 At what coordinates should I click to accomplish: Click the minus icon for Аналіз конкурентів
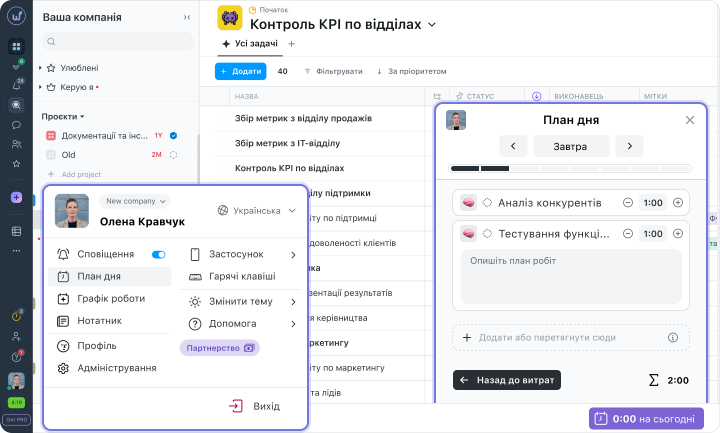pos(627,203)
